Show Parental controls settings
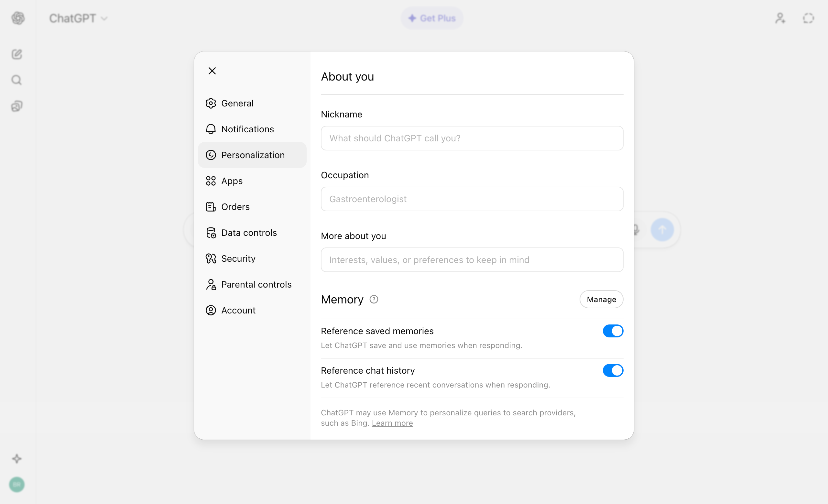This screenshot has width=828, height=504. click(x=252, y=284)
